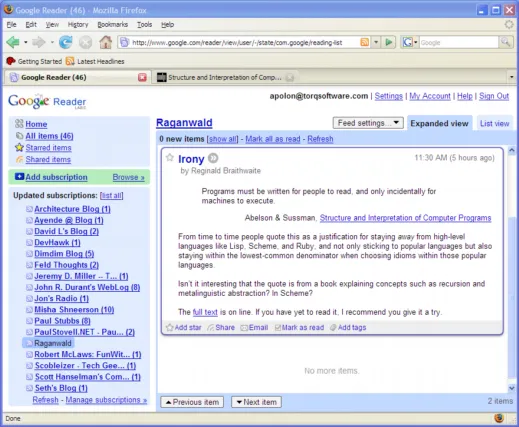Select the Google Reader (46) tab
This screenshot has width=519, height=427.
pyautogui.click(x=77, y=77)
